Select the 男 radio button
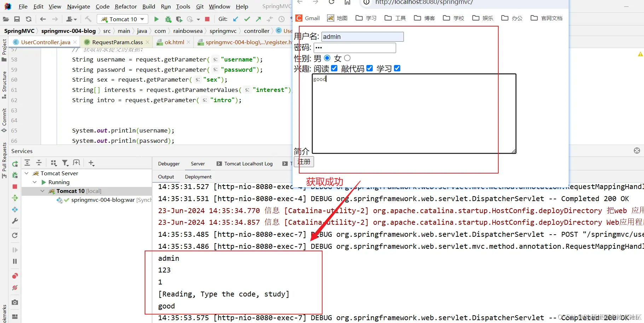 (x=327, y=58)
